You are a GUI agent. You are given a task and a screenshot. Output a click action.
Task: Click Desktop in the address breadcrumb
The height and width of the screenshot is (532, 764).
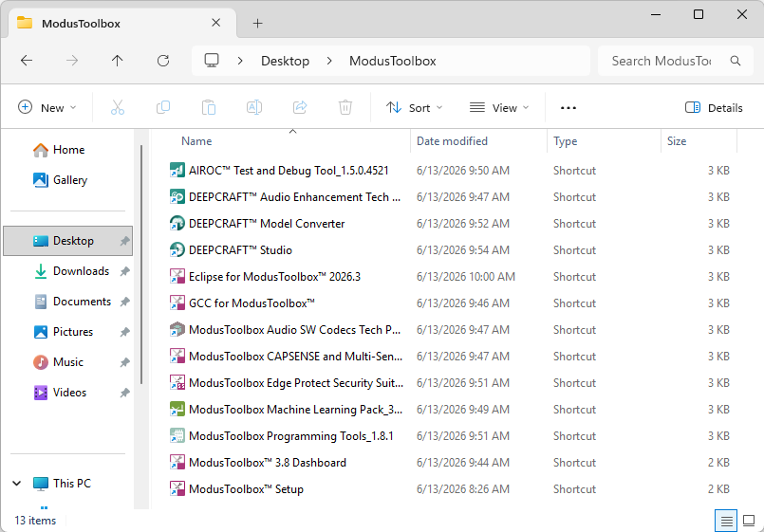pyautogui.click(x=285, y=61)
